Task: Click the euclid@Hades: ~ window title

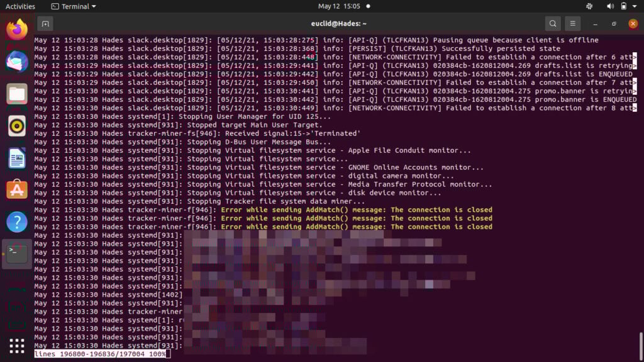Action: point(339,24)
